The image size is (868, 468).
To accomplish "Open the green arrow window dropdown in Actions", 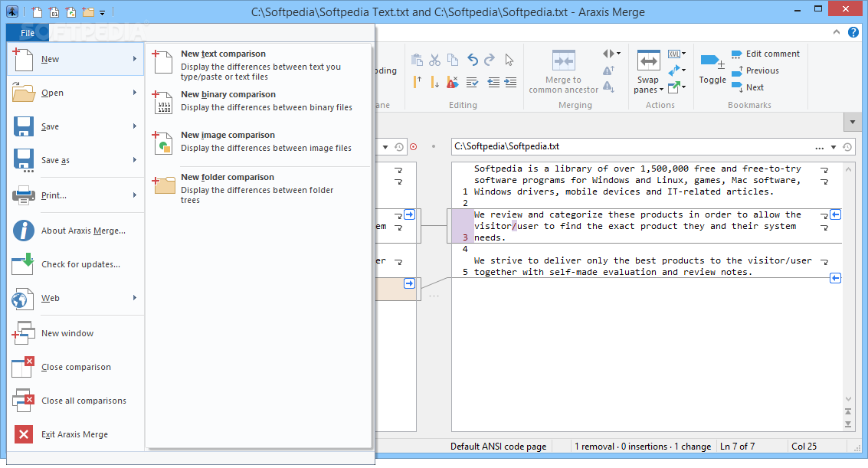I will [677, 87].
